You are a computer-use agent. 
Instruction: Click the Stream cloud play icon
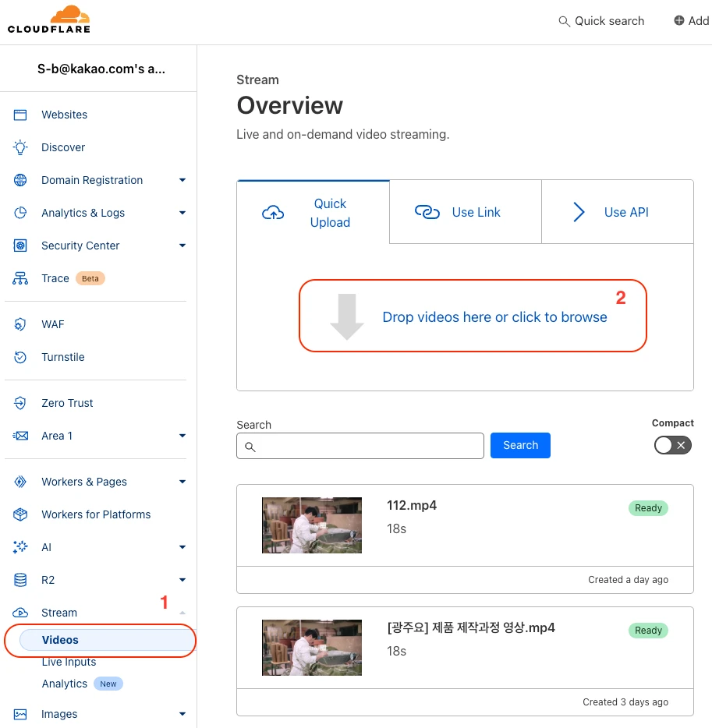20,613
